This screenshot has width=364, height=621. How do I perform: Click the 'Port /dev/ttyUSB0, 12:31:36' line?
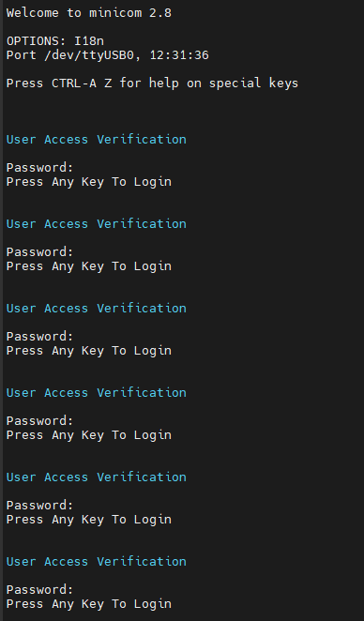point(108,55)
